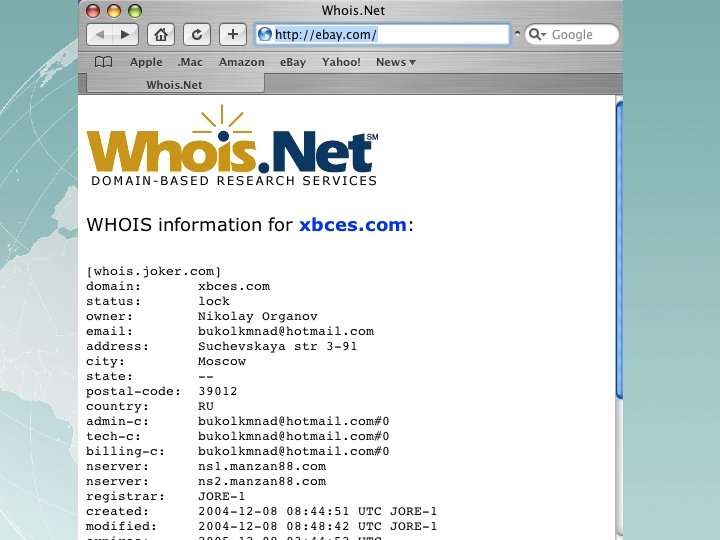
Task: Click the country value RU
Action: tap(206, 406)
